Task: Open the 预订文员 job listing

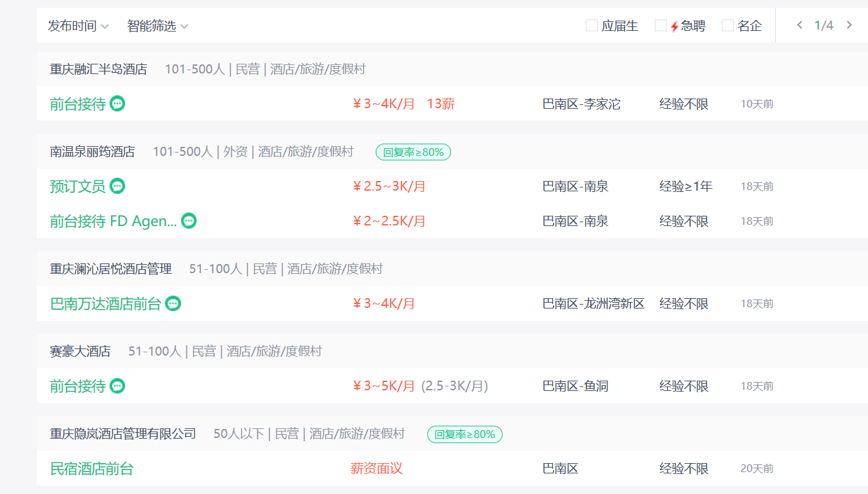Action: tap(77, 186)
